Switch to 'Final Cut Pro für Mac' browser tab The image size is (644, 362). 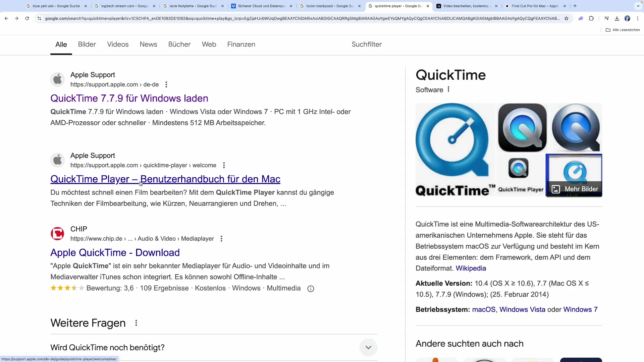click(535, 6)
